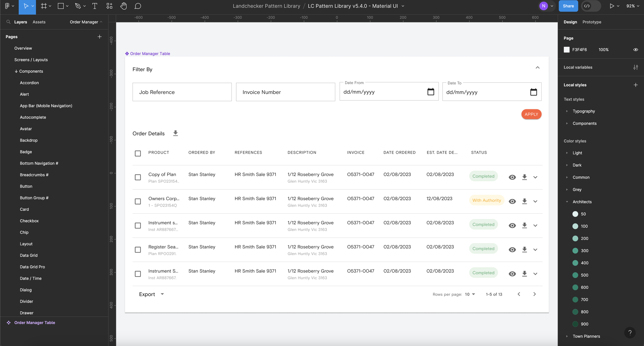Toggle page background visibility eye icon
644x346 pixels.
[635, 49]
